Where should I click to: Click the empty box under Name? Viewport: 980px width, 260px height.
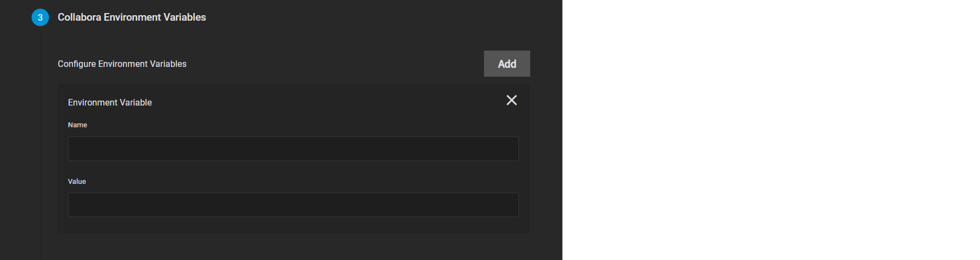(x=293, y=148)
